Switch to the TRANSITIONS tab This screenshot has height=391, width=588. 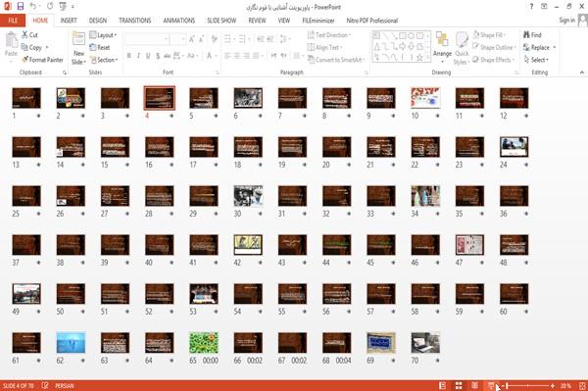coord(135,21)
